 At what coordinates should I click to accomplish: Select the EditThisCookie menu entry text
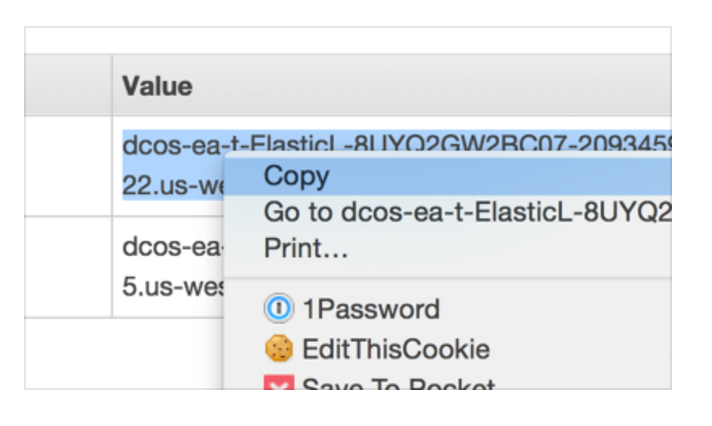[x=396, y=349]
